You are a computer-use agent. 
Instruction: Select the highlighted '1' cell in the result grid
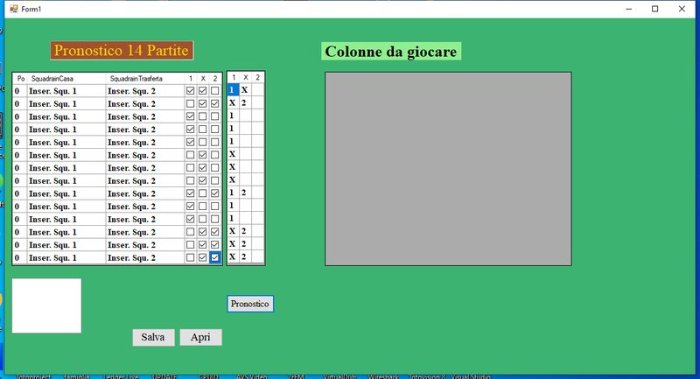(233, 90)
